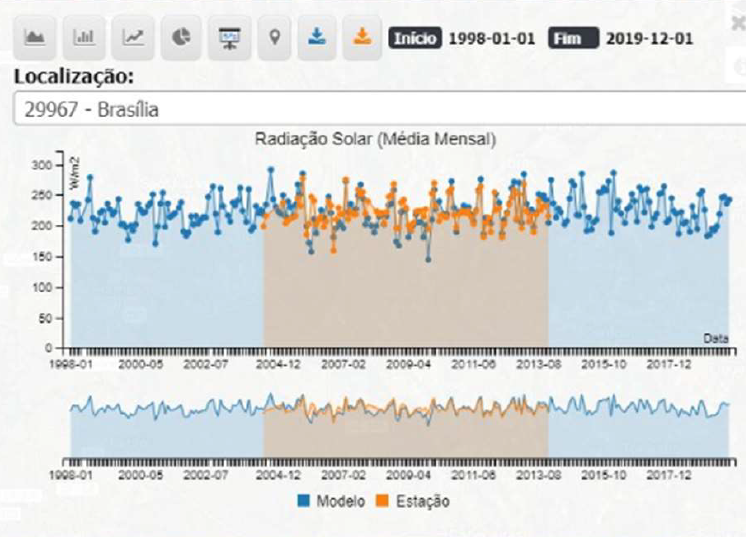Click the map location pin icon
The image size is (746, 537).
[274, 37]
